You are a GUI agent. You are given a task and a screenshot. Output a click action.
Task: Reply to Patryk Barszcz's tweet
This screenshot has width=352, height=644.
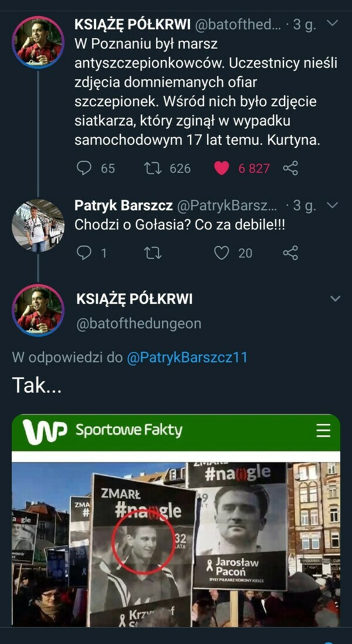pos(84,252)
